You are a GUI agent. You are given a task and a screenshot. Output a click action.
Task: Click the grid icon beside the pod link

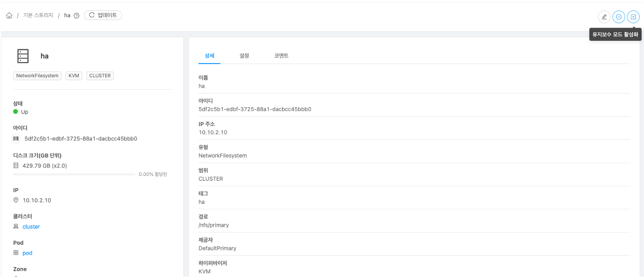point(16,253)
